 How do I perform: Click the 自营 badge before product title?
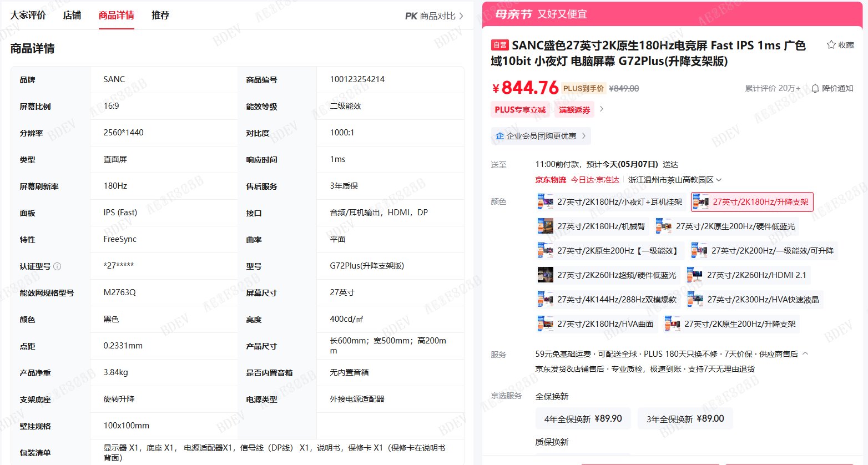click(499, 46)
